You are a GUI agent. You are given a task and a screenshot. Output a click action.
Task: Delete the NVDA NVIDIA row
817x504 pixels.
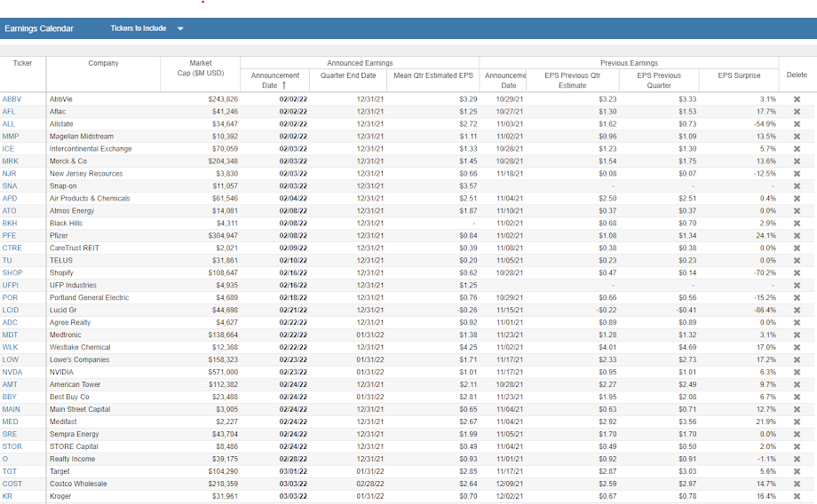pos(797,373)
